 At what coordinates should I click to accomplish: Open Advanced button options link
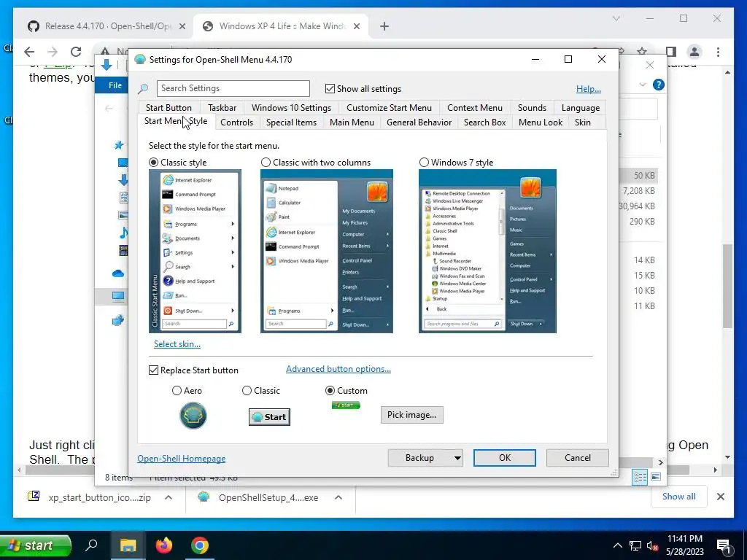click(x=338, y=369)
